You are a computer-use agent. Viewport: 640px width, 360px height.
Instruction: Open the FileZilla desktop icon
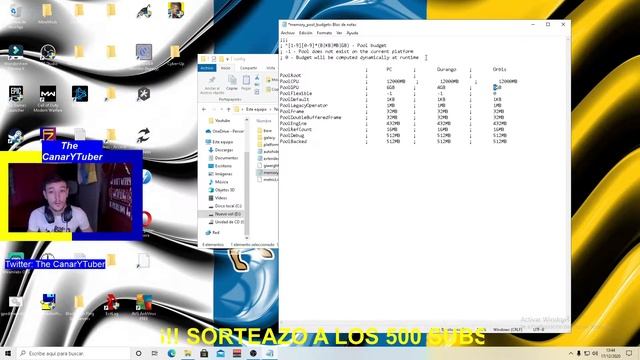click(48, 133)
